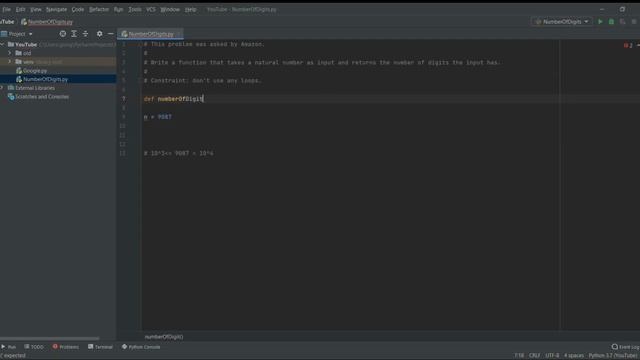The image size is (640, 360).
Task: Expand the old folder
Action: (x=10, y=53)
